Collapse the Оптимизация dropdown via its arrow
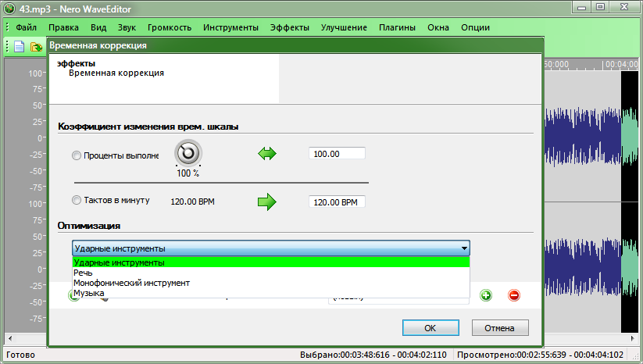 click(x=464, y=248)
